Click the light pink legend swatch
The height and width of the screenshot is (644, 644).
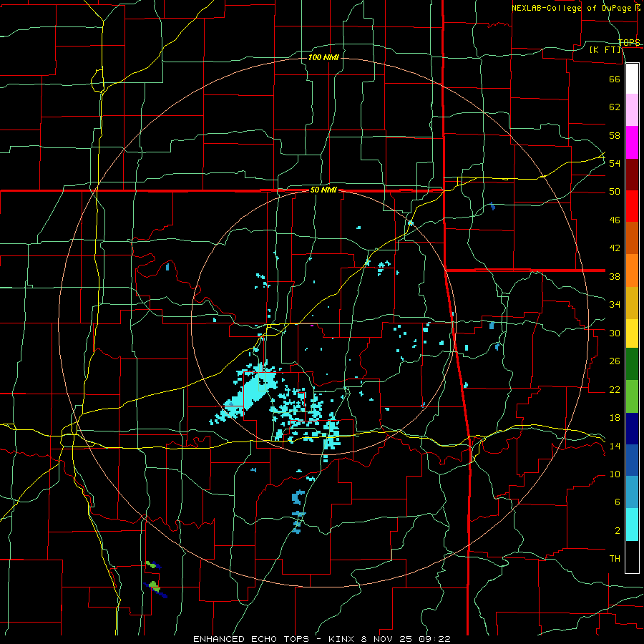(632, 110)
